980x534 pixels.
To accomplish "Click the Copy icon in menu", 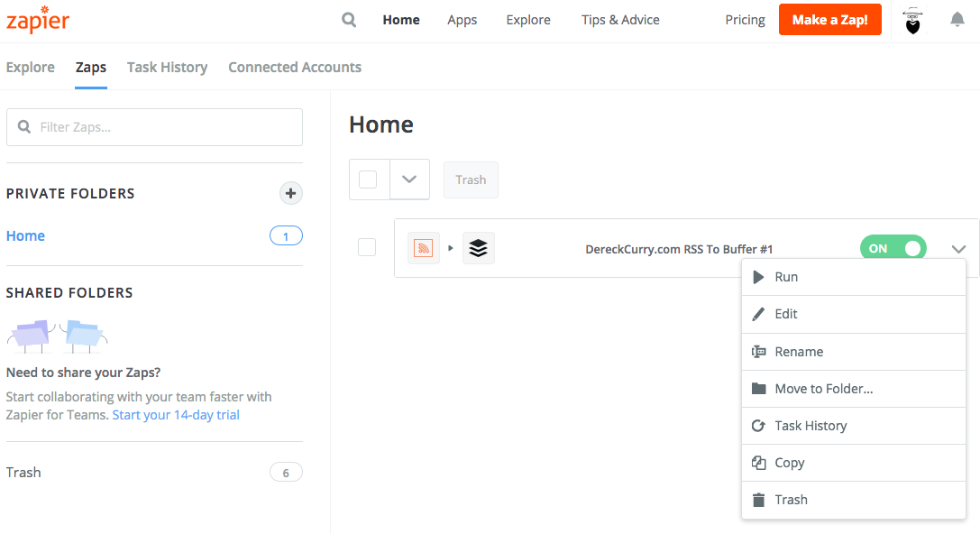I will click(x=758, y=463).
